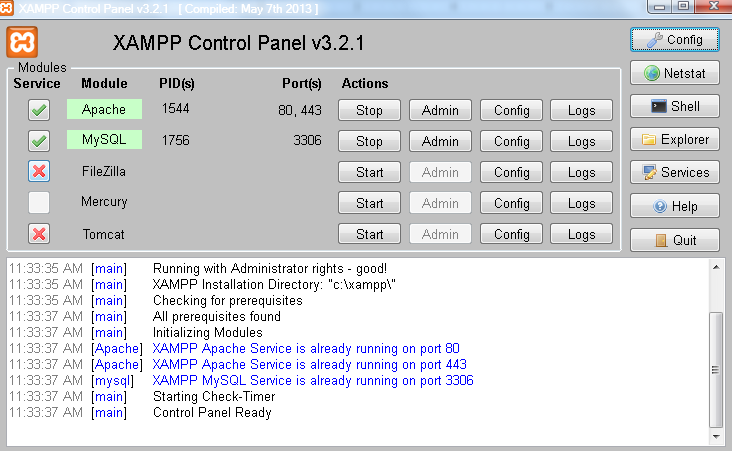Click the Tomcat module name

coord(104,234)
